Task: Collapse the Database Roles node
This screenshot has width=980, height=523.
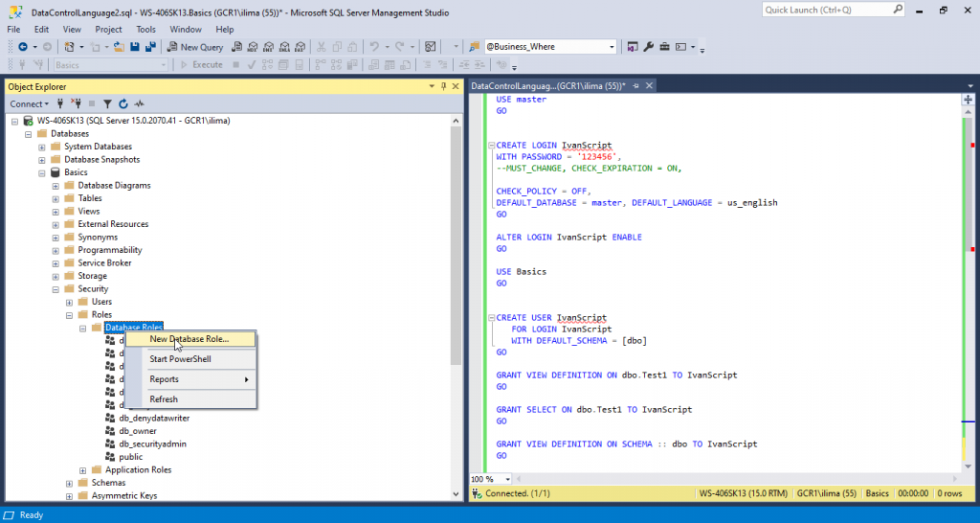Action: point(82,328)
